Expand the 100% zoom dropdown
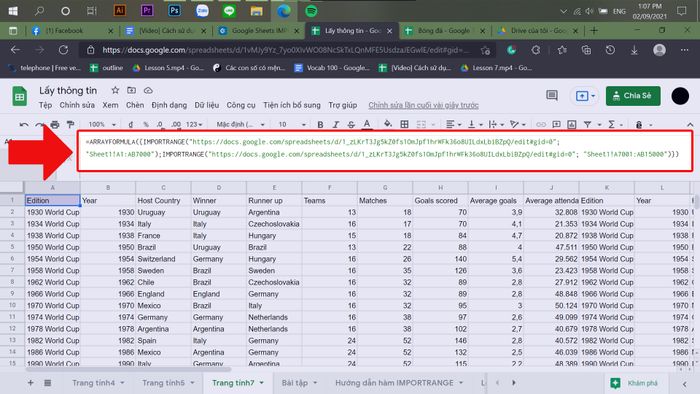Screen dimensions: 700x394 102,124
